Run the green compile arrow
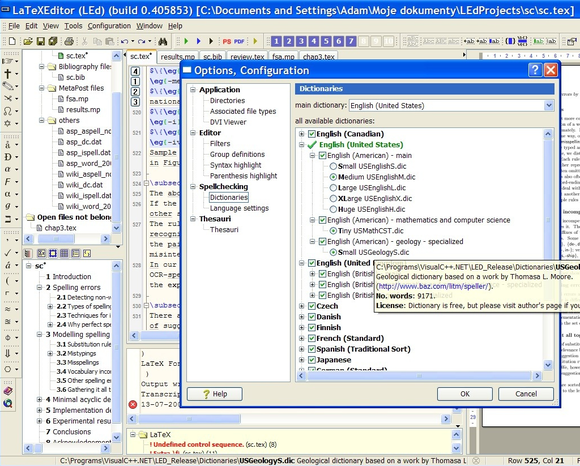 coord(186,41)
